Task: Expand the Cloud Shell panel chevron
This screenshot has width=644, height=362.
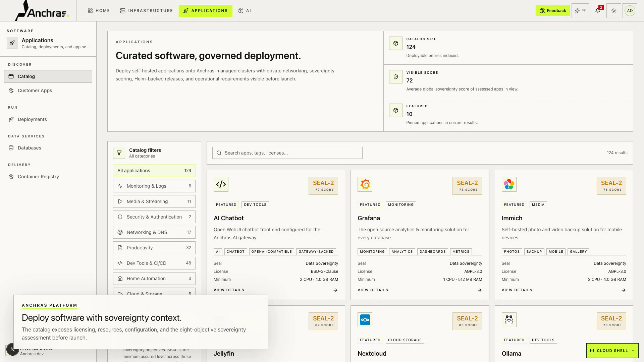Action: (633, 351)
